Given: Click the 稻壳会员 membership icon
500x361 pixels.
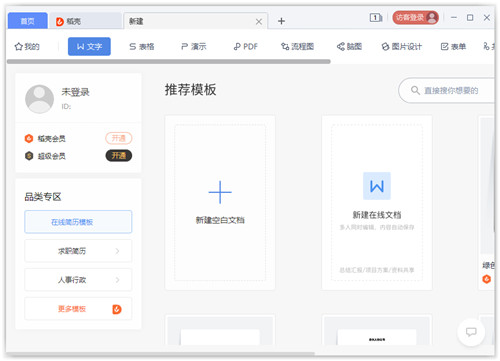Looking at the screenshot, I should (29, 138).
